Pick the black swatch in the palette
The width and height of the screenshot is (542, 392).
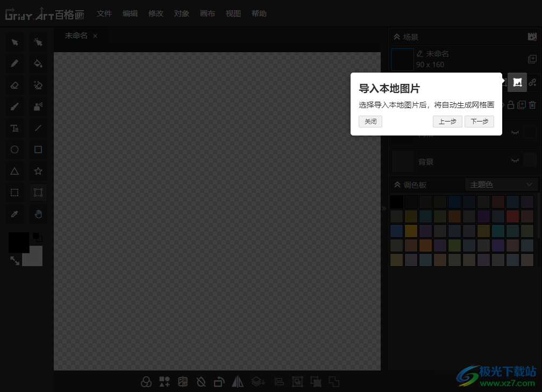pos(396,201)
